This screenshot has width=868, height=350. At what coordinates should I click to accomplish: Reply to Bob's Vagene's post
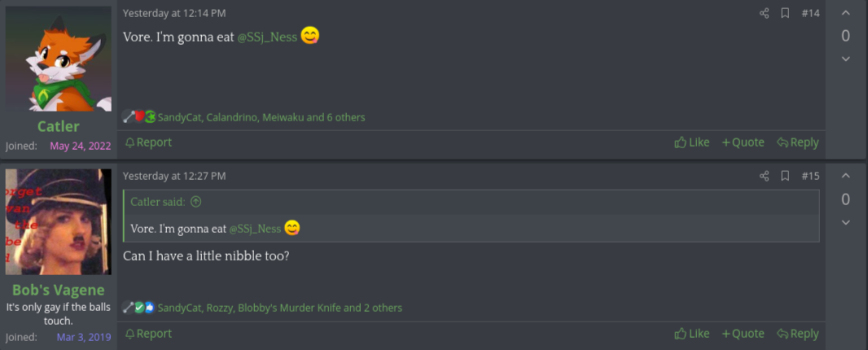[797, 334]
